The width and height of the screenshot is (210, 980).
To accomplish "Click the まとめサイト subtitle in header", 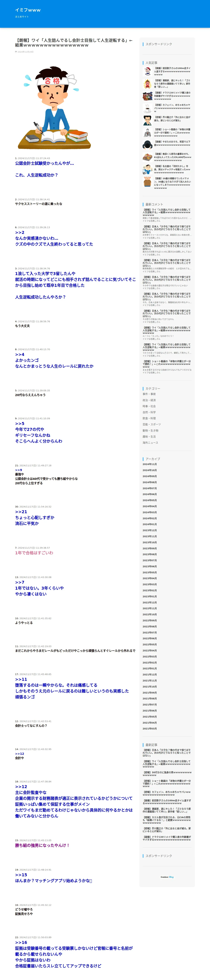I will pos(22,17).
